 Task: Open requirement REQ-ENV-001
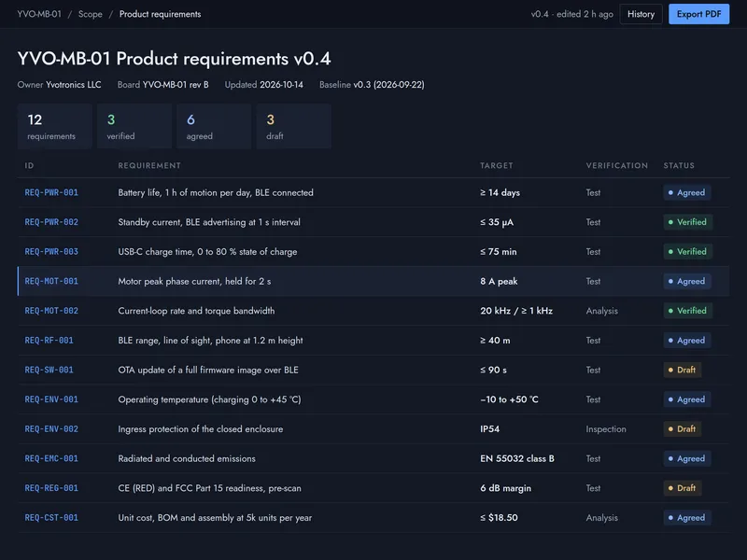pos(51,399)
